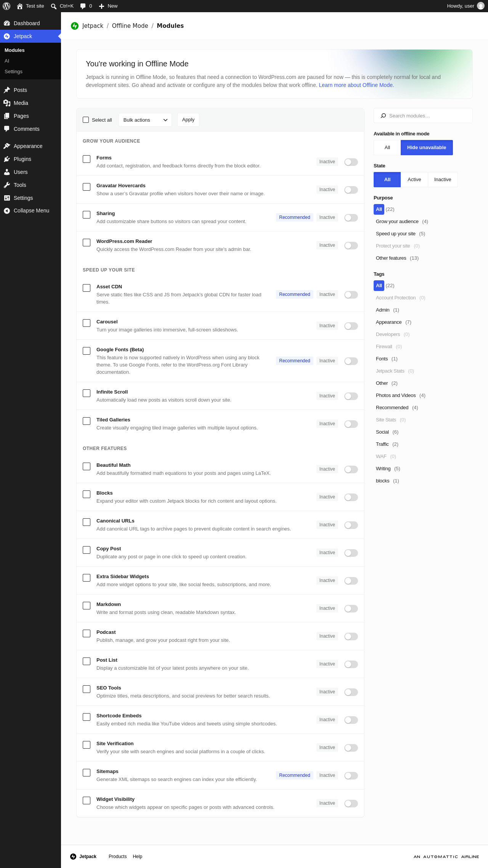Click the green Jetpack logo in header
Screen dimensions: 488x868
[x=75, y=26]
